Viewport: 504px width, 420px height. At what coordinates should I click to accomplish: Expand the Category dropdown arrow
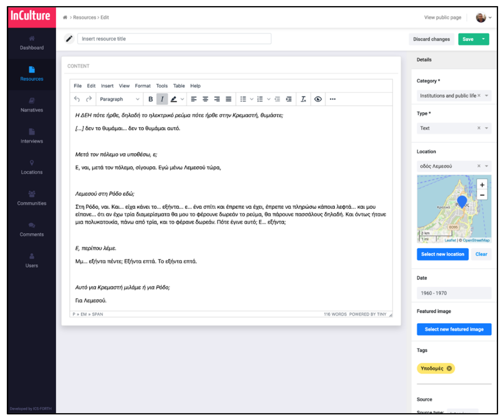(487, 96)
